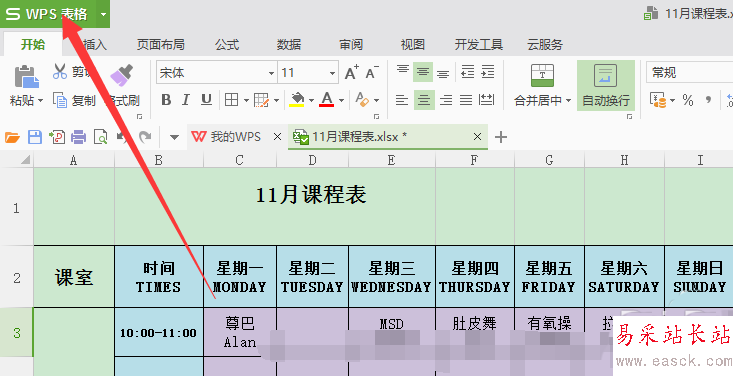Apply percent style format

(688, 100)
